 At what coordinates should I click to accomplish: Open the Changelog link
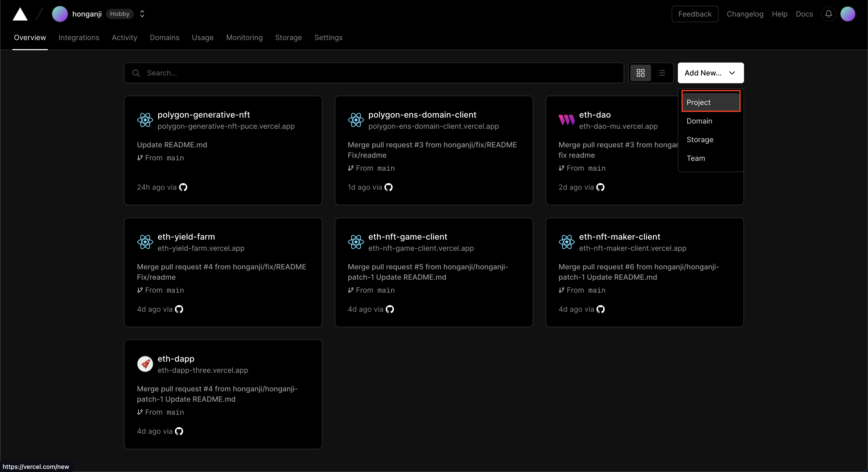[745, 14]
